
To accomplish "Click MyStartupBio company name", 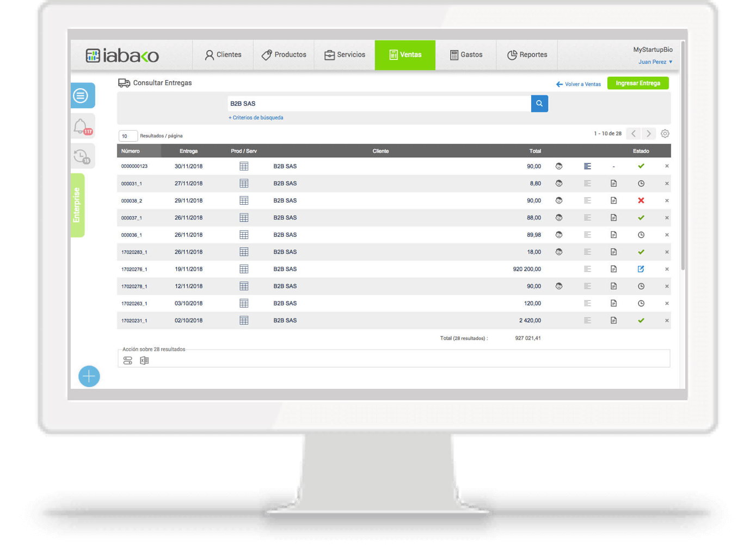I will point(653,50).
